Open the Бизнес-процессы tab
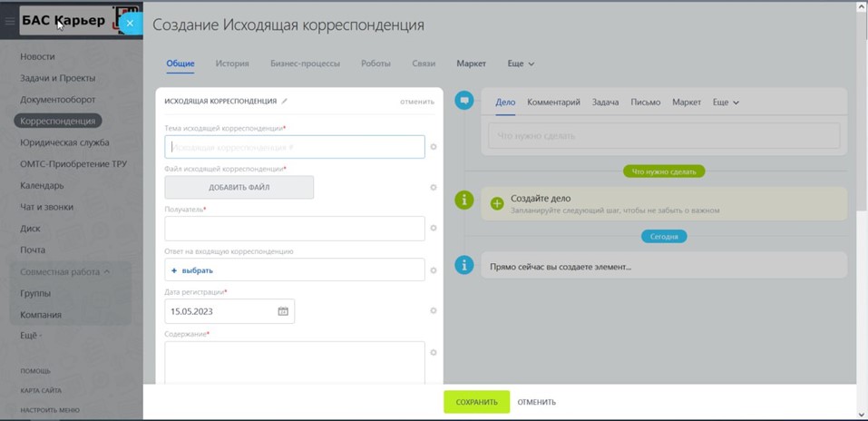The width and height of the screenshot is (868, 421). 305,64
